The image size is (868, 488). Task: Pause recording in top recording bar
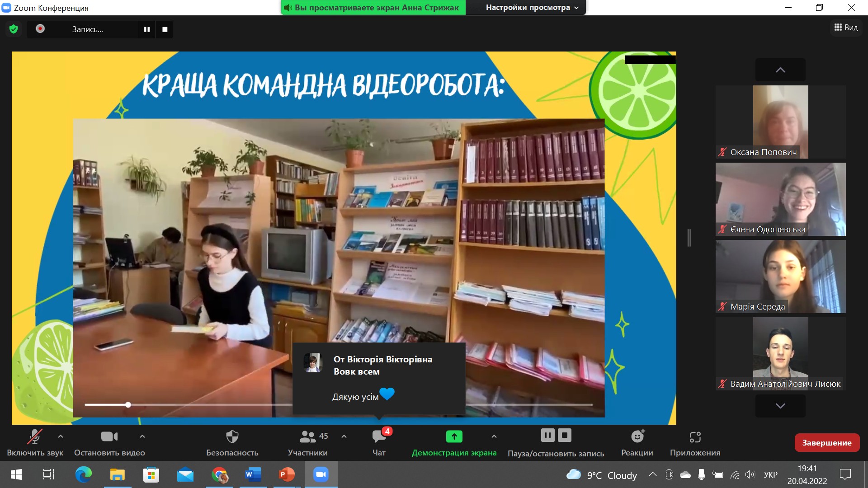147,29
